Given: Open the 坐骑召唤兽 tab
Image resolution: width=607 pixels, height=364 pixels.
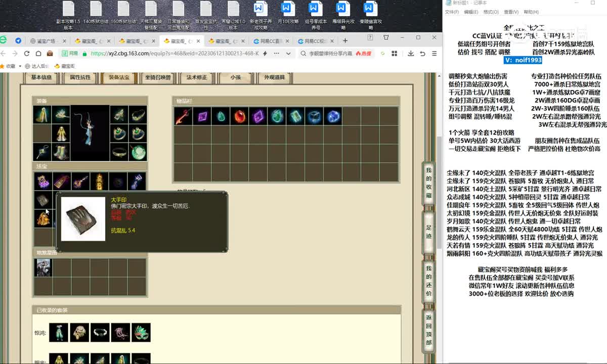Looking at the screenshot, I should point(158,77).
